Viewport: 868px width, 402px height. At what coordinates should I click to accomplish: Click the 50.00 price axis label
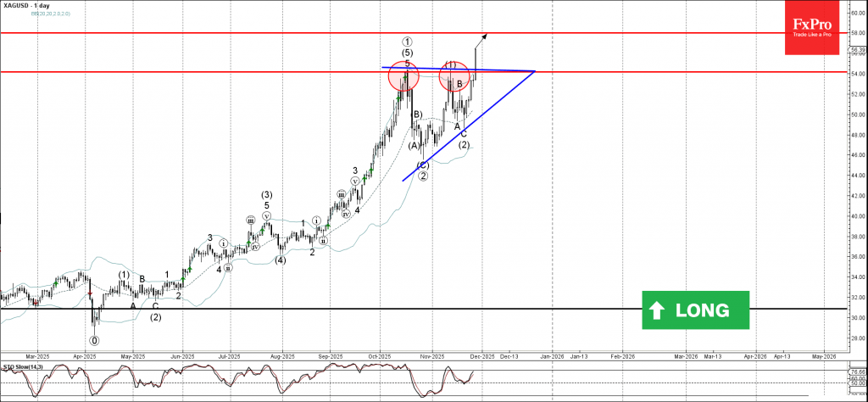(x=858, y=114)
